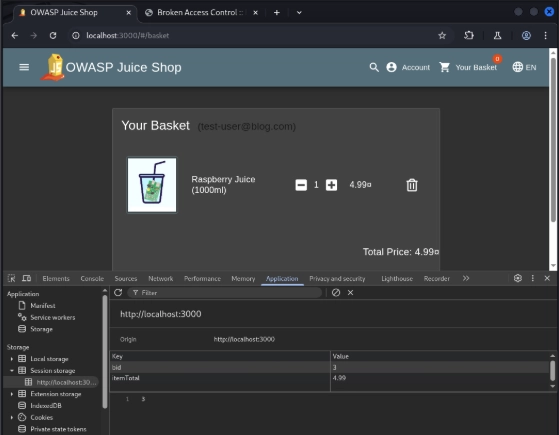
Task: Select IndexedDB in storage sidebar
Action: 46,406
